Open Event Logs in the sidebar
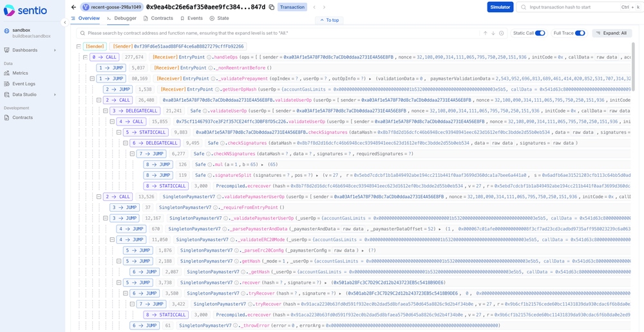 [23, 84]
